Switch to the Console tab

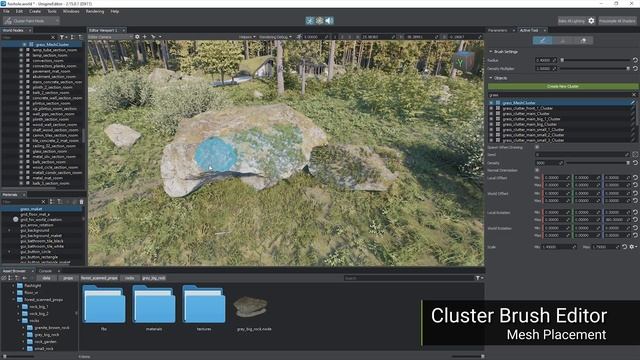45,271
